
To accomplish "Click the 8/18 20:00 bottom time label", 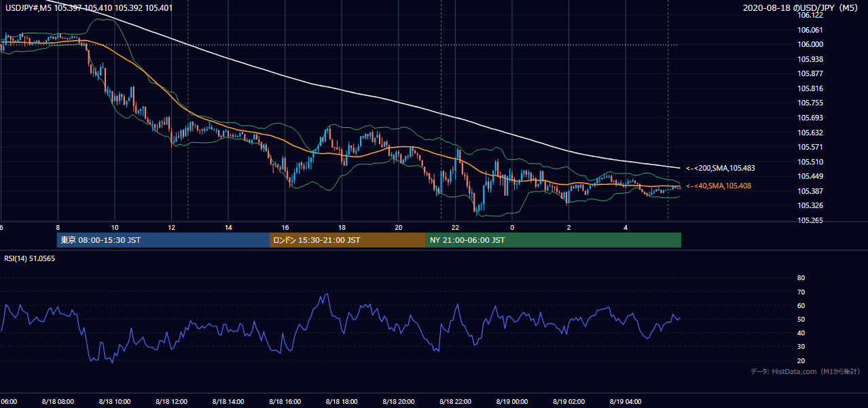I will [398, 401].
